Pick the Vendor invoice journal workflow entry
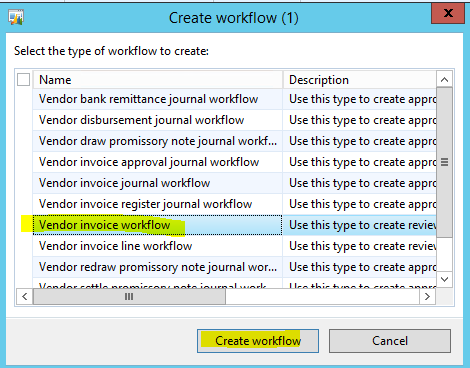Image resolution: width=470 pixels, height=368 pixels. tap(234, 183)
